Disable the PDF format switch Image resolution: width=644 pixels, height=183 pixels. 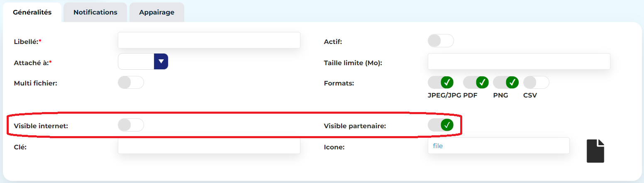pyautogui.click(x=476, y=83)
